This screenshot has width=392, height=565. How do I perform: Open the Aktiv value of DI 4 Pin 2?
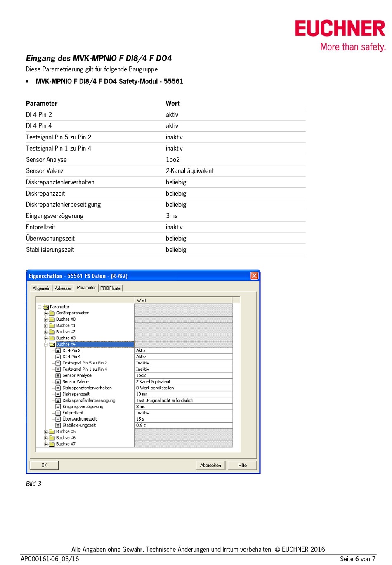(x=184, y=350)
